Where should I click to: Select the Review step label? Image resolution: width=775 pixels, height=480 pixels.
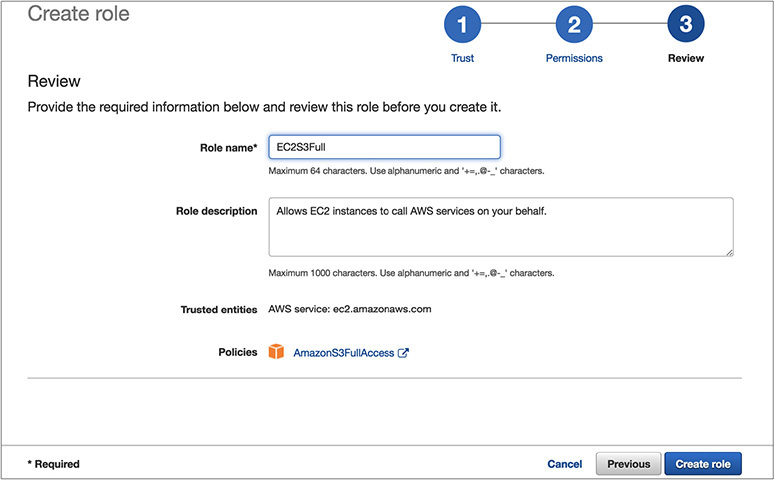click(685, 58)
